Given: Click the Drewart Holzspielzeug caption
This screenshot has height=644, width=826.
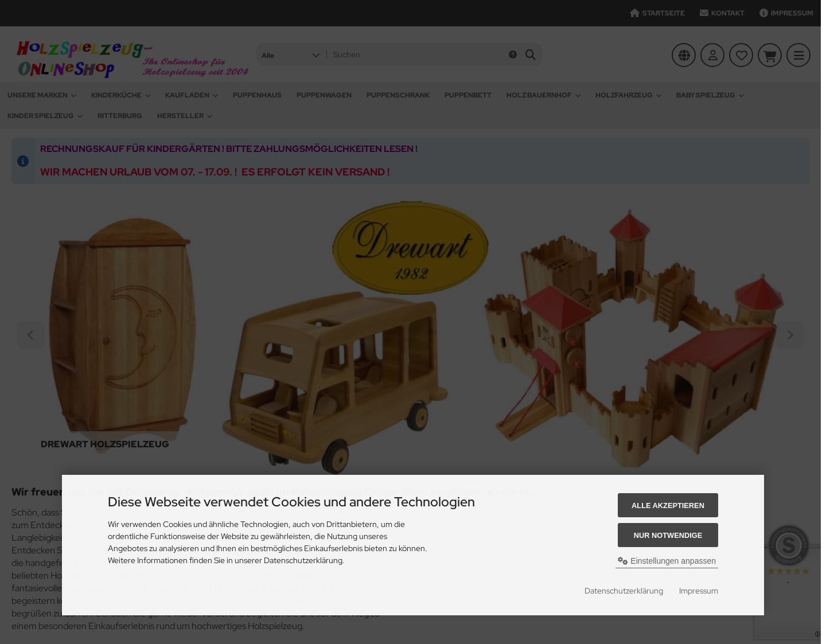Looking at the screenshot, I should pos(105,444).
